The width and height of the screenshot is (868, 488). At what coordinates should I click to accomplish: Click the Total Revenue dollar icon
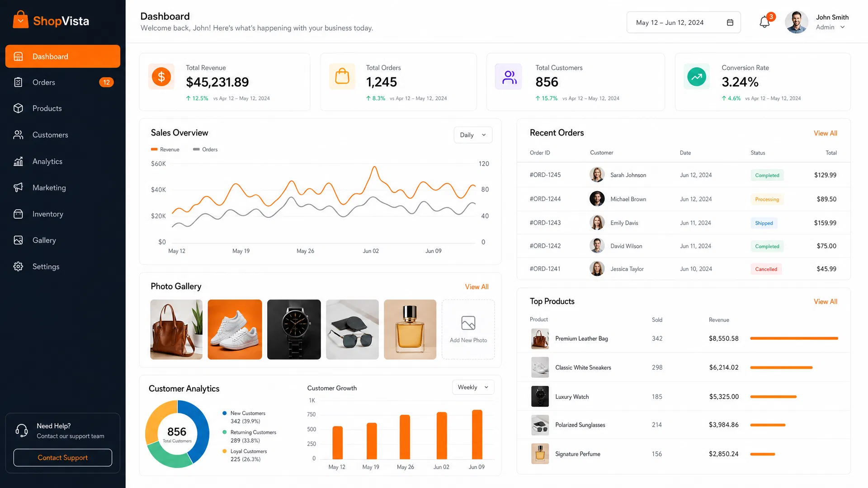(161, 77)
